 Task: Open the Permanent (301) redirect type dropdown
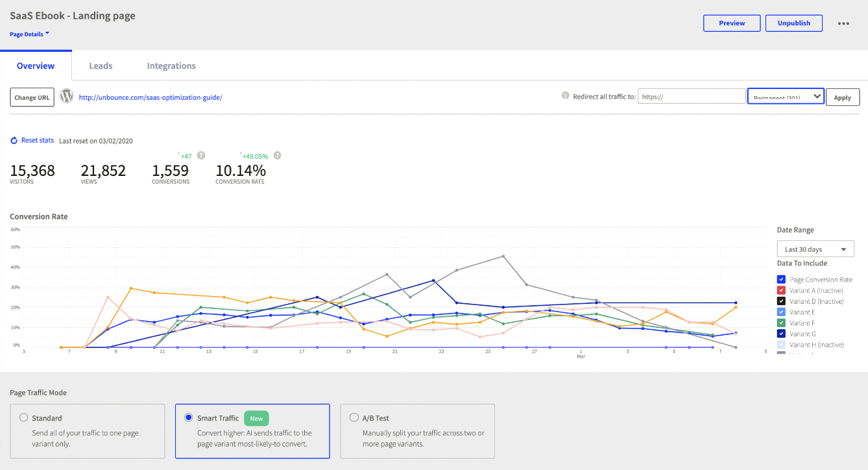pyautogui.click(x=786, y=95)
